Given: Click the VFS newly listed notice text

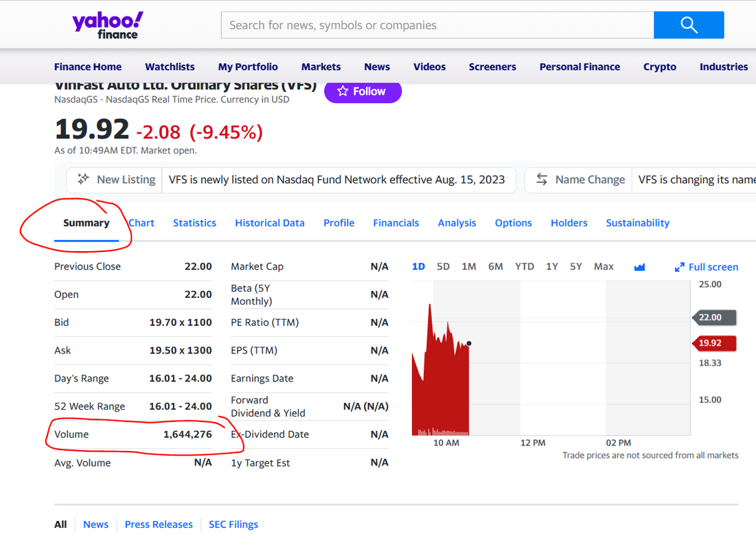Looking at the screenshot, I should point(336,180).
